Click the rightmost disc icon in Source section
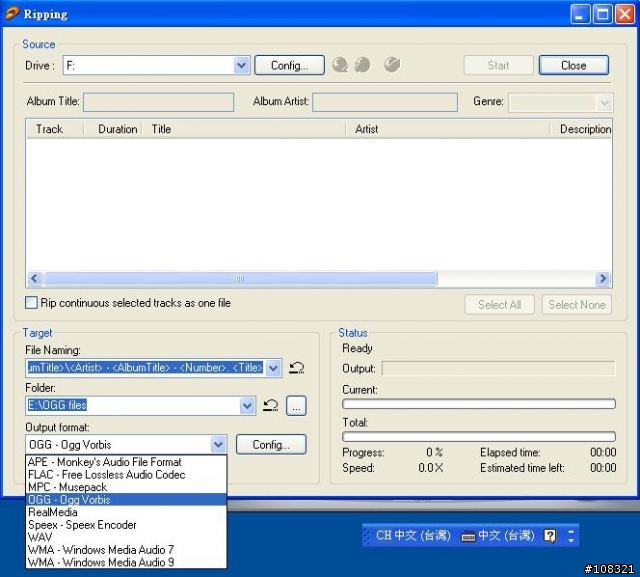 392,65
